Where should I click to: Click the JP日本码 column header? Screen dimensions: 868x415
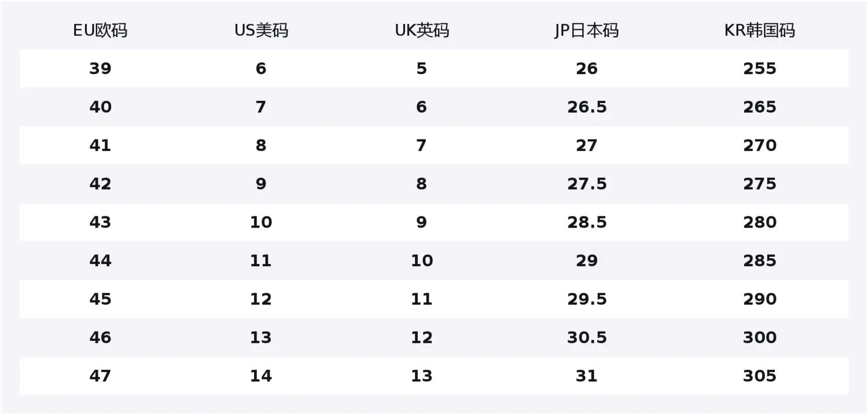click(586, 30)
